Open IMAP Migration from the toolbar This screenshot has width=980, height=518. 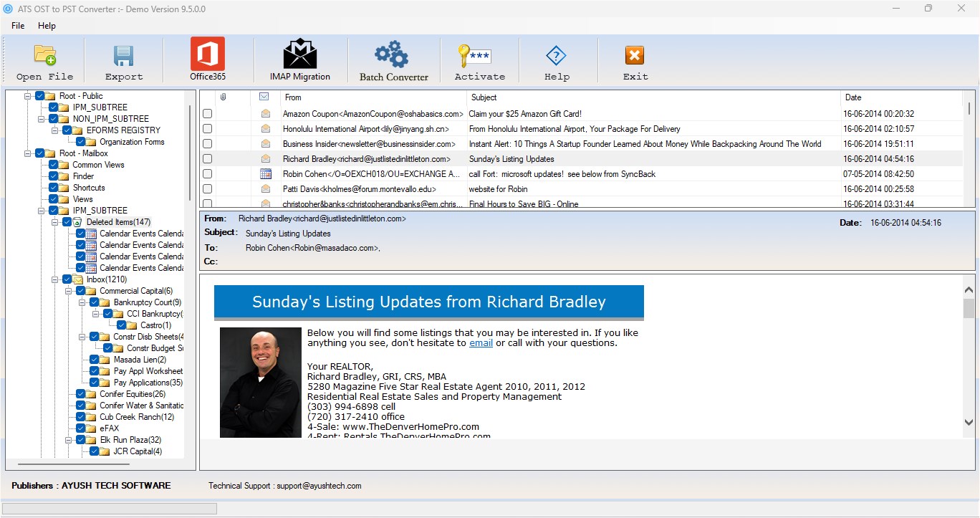point(300,54)
